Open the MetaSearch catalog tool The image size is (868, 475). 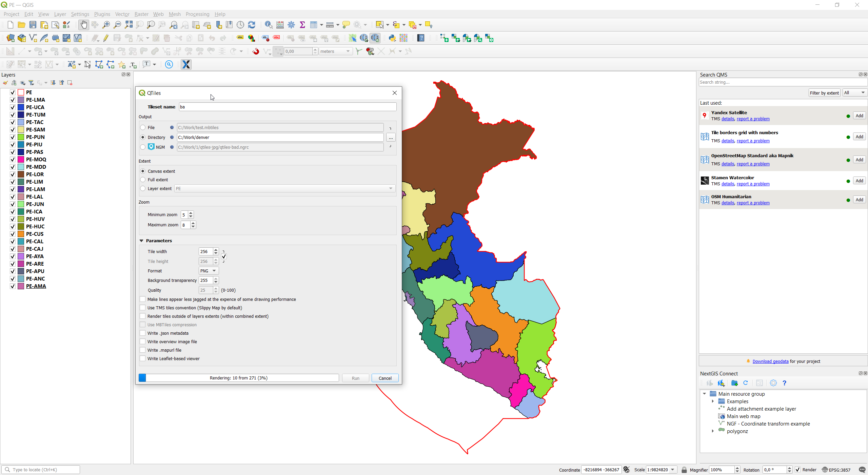click(x=375, y=38)
